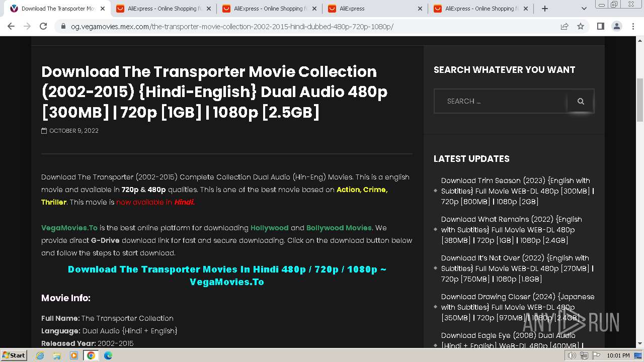The image size is (644, 362).
Task: Close the Download The Transporter tab
Action: [x=103, y=9]
